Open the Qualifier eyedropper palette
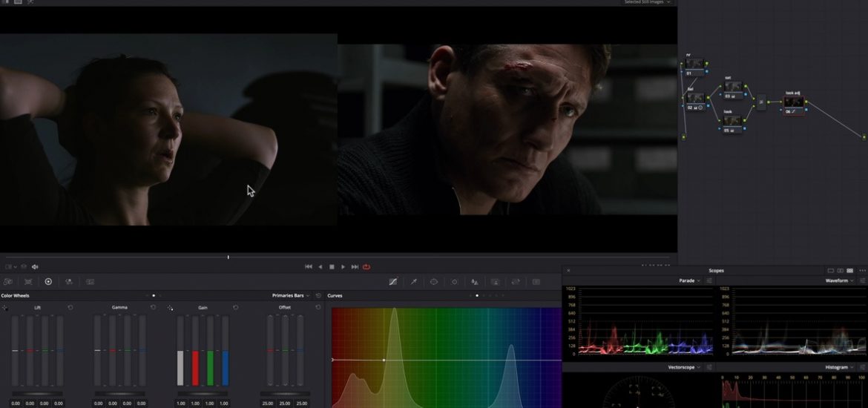Screen dimensions: 868x408 413,282
